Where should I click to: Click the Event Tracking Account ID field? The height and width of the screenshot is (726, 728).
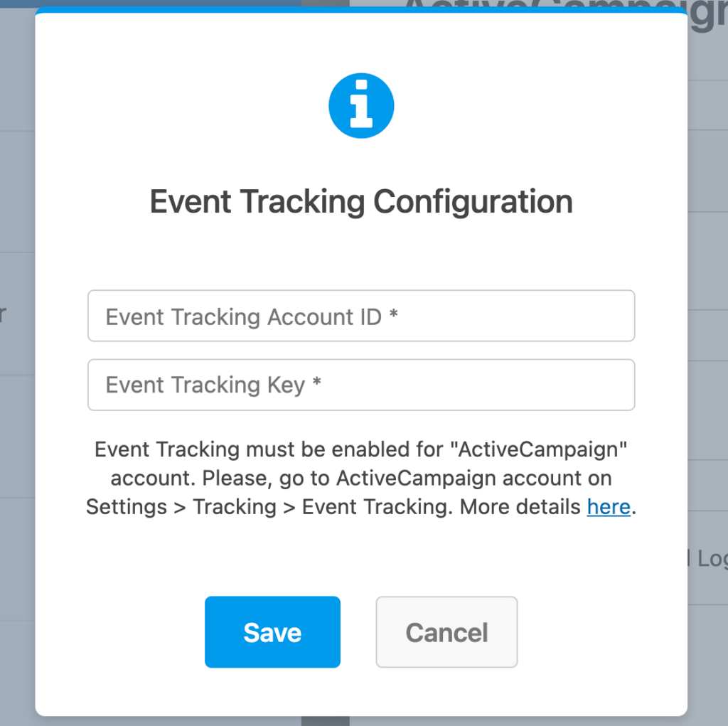tap(360, 316)
